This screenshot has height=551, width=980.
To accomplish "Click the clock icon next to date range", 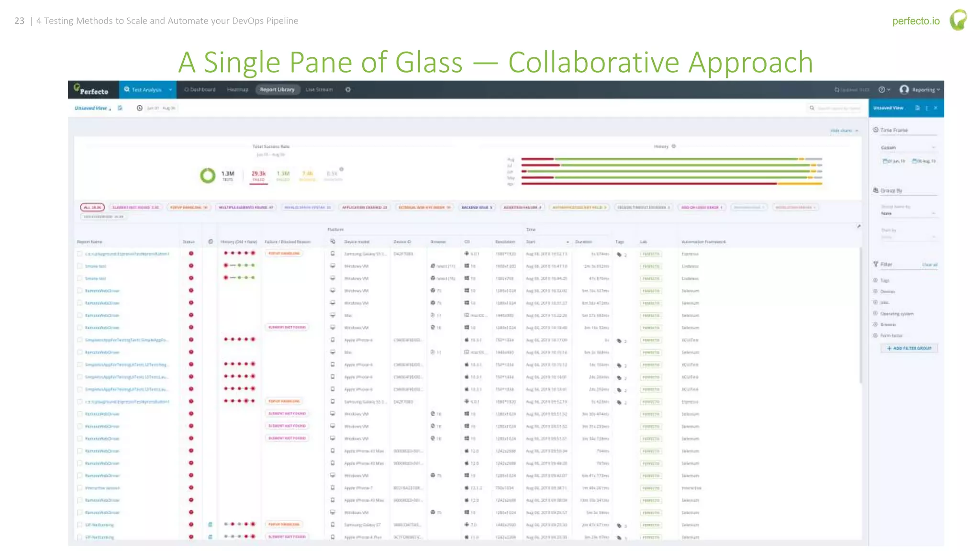I will click(x=139, y=108).
